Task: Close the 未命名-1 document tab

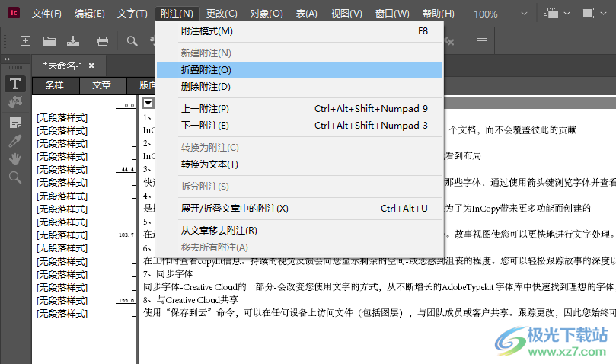Action: point(91,65)
